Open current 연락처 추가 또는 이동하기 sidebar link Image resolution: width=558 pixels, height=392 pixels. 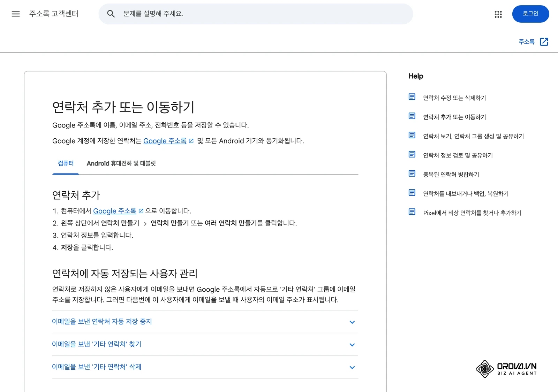pyautogui.click(x=454, y=117)
